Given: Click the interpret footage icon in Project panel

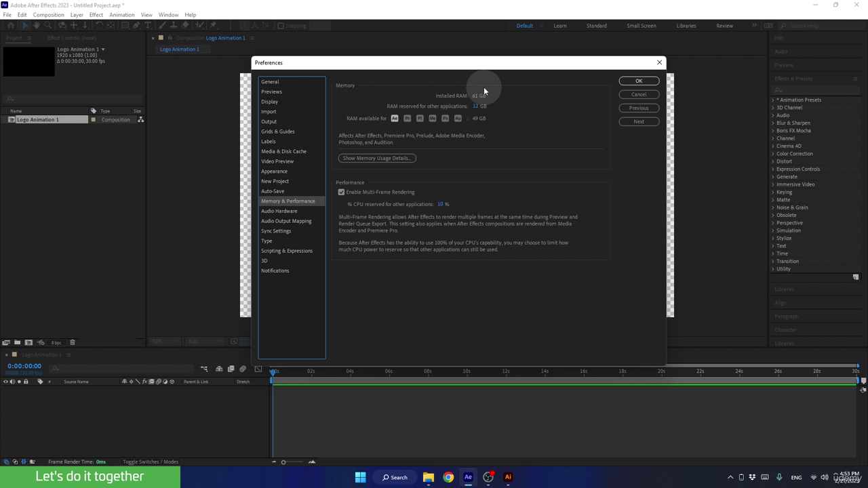Looking at the screenshot, I should pos(6,342).
